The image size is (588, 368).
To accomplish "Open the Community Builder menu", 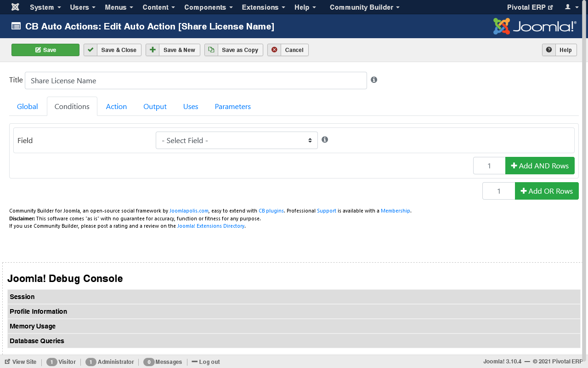I will point(365,7).
